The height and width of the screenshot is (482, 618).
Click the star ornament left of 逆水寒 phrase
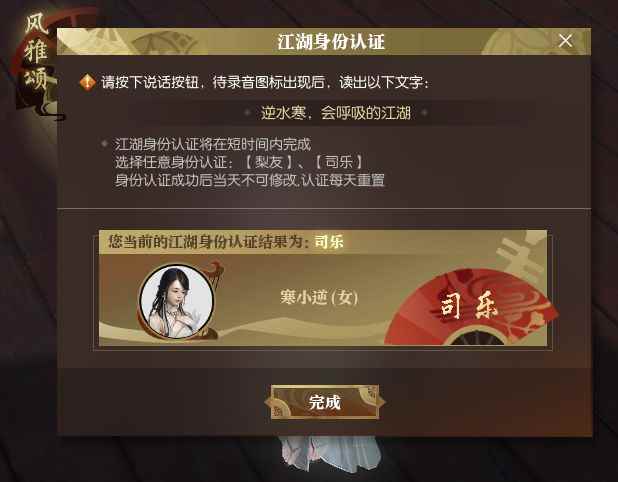248,113
